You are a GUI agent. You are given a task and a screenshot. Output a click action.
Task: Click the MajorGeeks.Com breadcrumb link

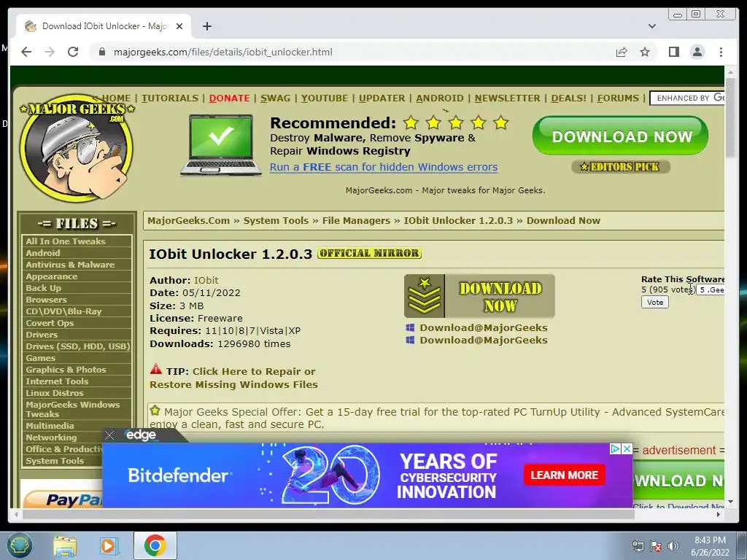(188, 220)
